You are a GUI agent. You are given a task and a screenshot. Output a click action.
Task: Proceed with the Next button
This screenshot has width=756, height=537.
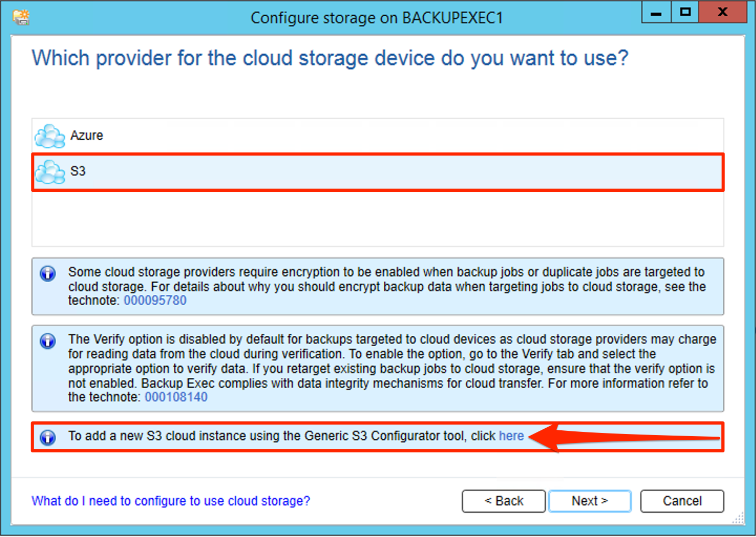click(x=590, y=501)
